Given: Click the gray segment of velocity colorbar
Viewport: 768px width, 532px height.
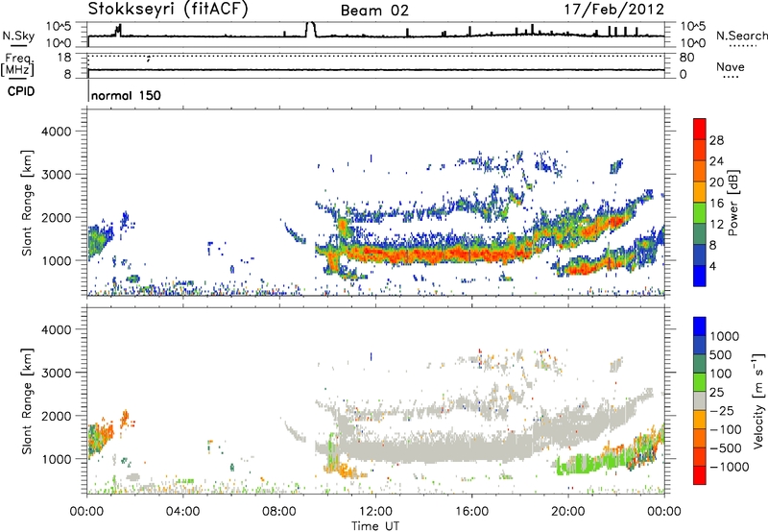Looking at the screenshot, I should (700, 400).
